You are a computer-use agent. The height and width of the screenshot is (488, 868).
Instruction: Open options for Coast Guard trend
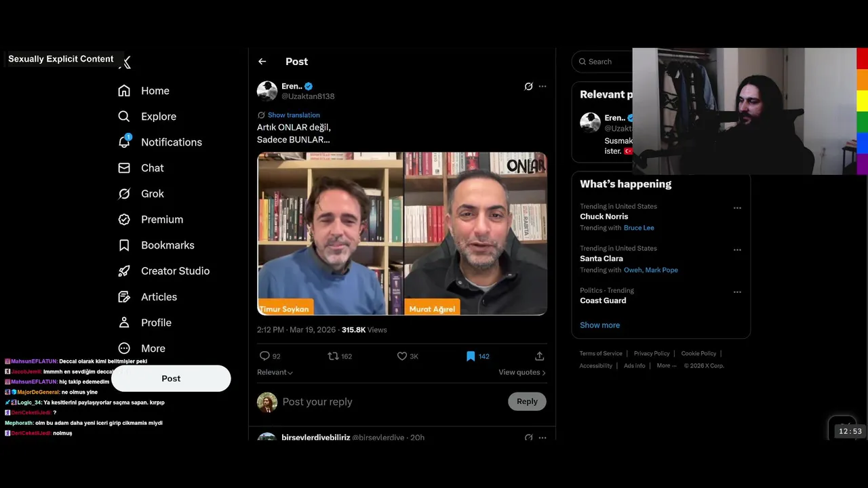coord(737,292)
